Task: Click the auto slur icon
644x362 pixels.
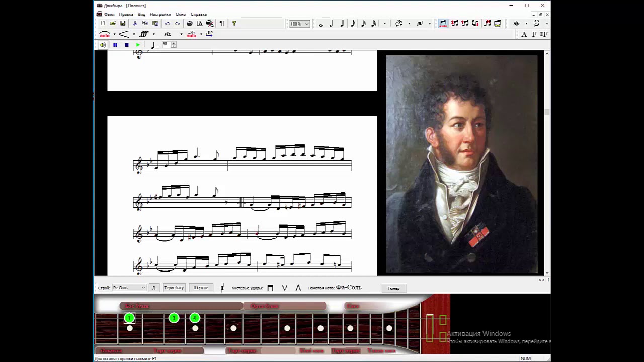Action: click(105, 34)
